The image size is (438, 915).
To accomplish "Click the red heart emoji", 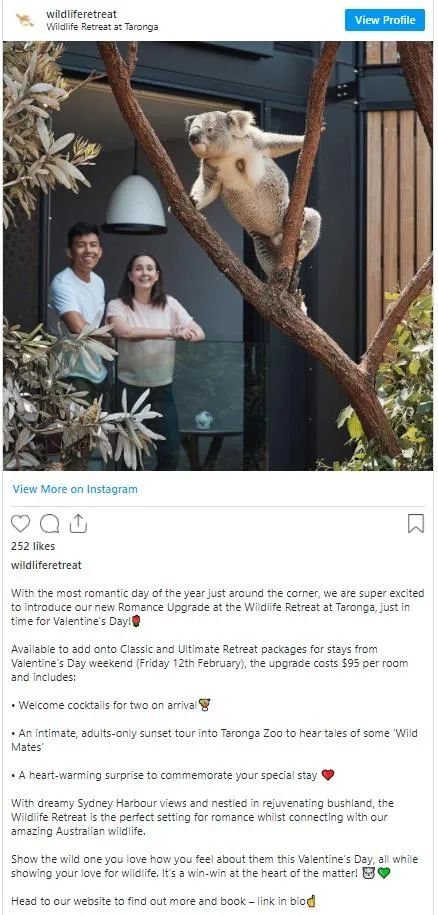I will [x=328, y=775].
